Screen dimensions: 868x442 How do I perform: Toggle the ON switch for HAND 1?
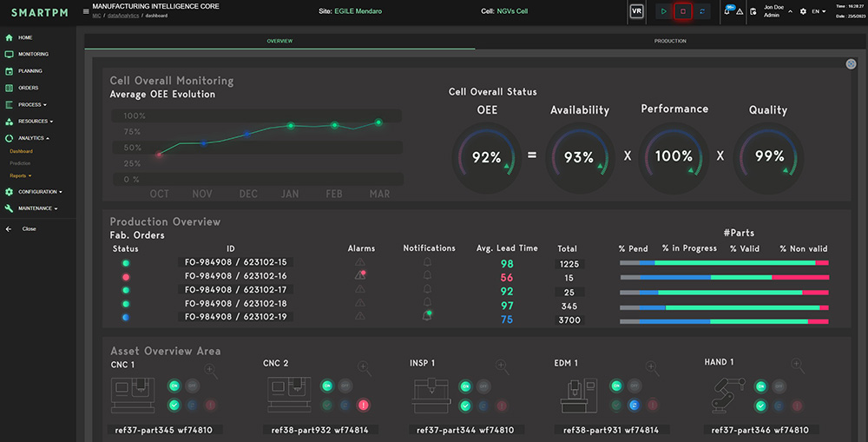pos(760,386)
